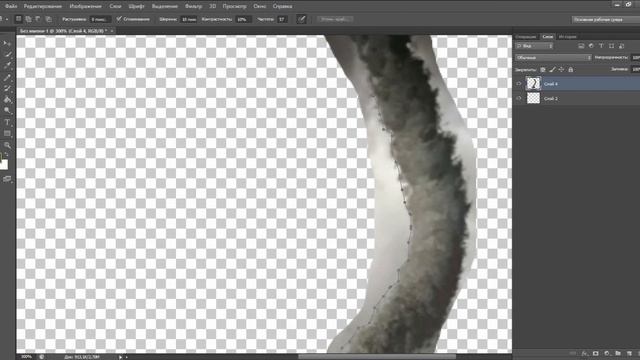The width and height of the screenshot is (640, 360).
Task: Open the Изображение menu
Action: 85,6
